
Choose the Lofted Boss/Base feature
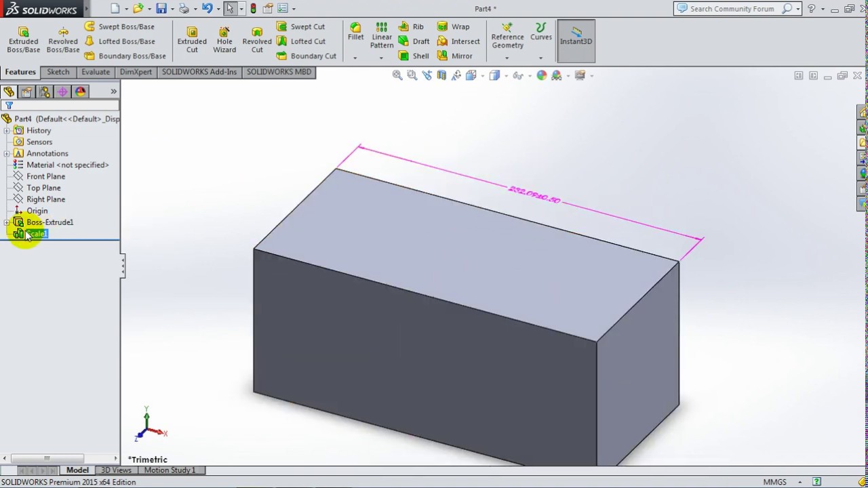coord(119,41)
